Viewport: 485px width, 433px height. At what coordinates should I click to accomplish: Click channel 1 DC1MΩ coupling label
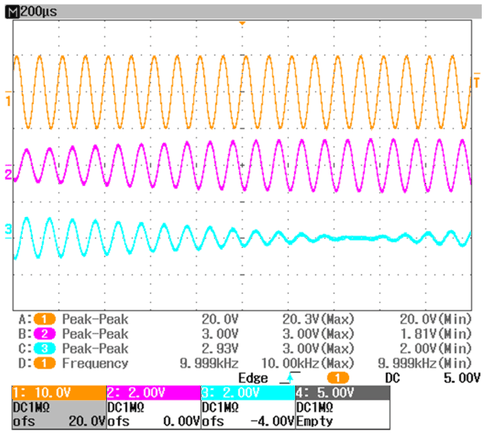31,407
